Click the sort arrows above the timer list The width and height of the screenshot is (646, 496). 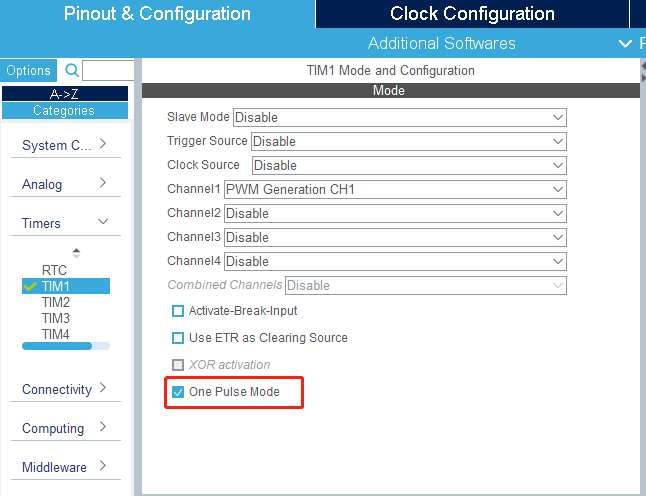76,252
